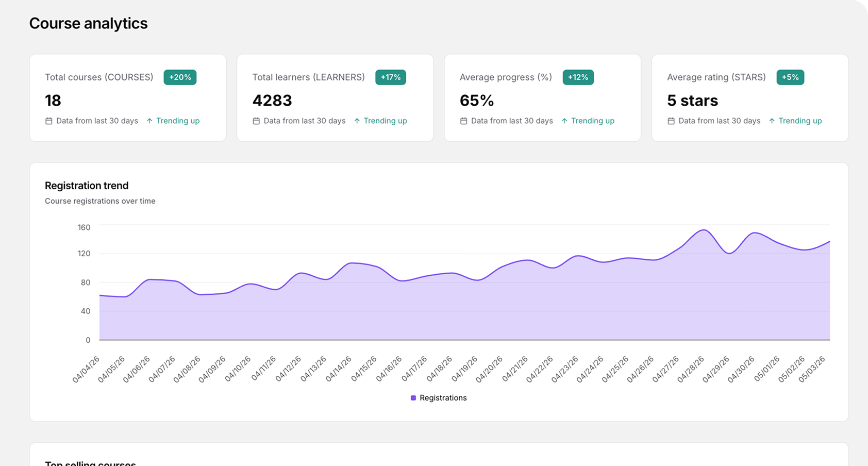This screenshot has width=868, height=466.
Task: Click the 04/16/26 date label
Action: click(389, 369)
